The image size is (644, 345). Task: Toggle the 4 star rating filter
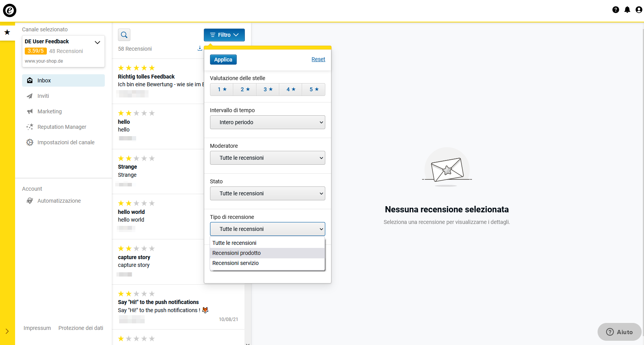[291, 89]
